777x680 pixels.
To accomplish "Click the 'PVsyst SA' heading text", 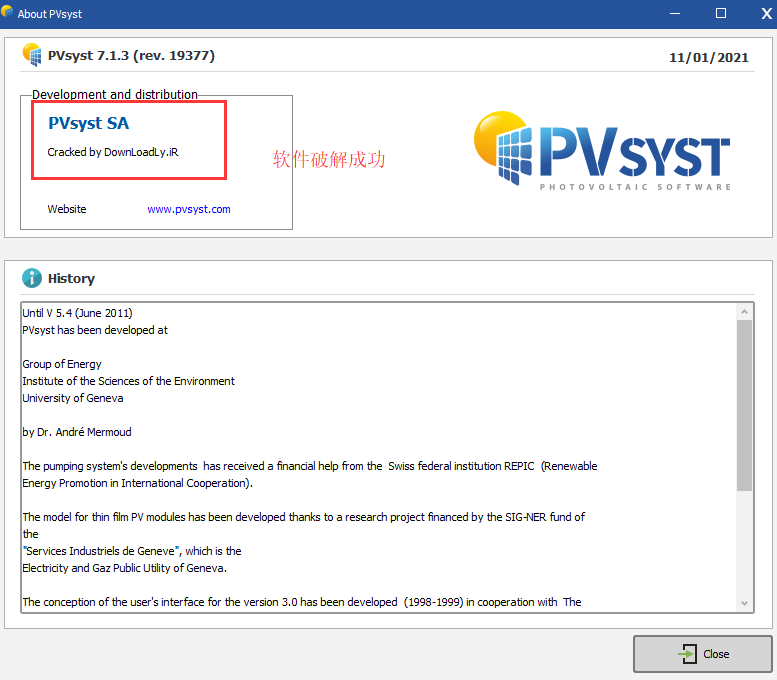I will pyautogui.click(x=89, y=123).
